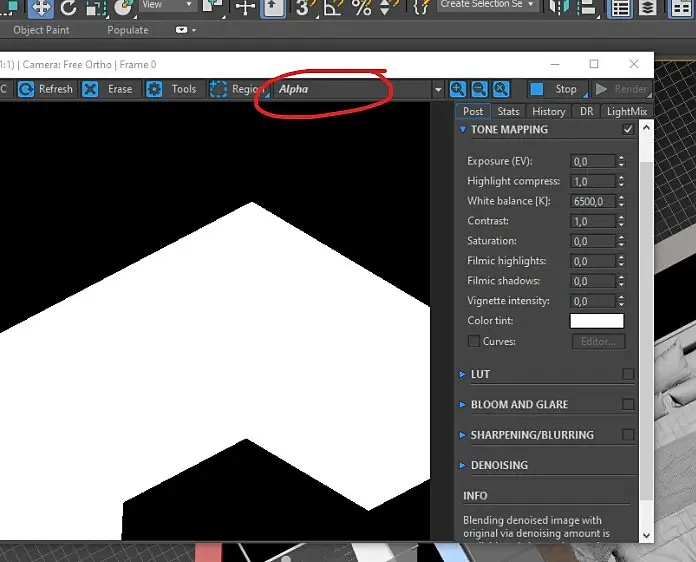The image size is (696, 562).
Task: Open the Tools menu icon
Action: [x=154, y=89]
